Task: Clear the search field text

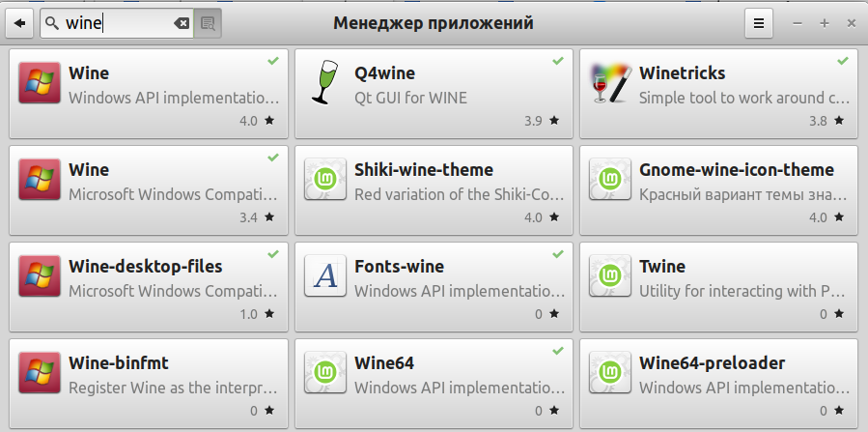Action: point(181,23)
